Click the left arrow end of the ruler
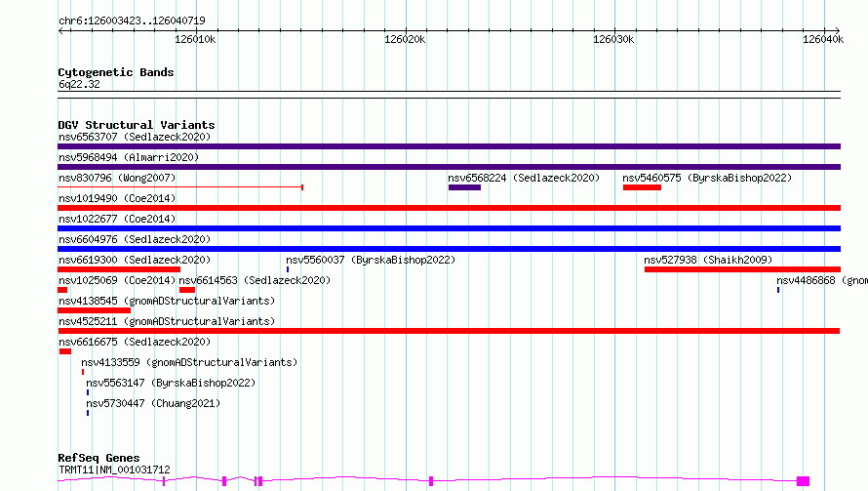This screenshot has height=491, width=868. coord(60,30)
